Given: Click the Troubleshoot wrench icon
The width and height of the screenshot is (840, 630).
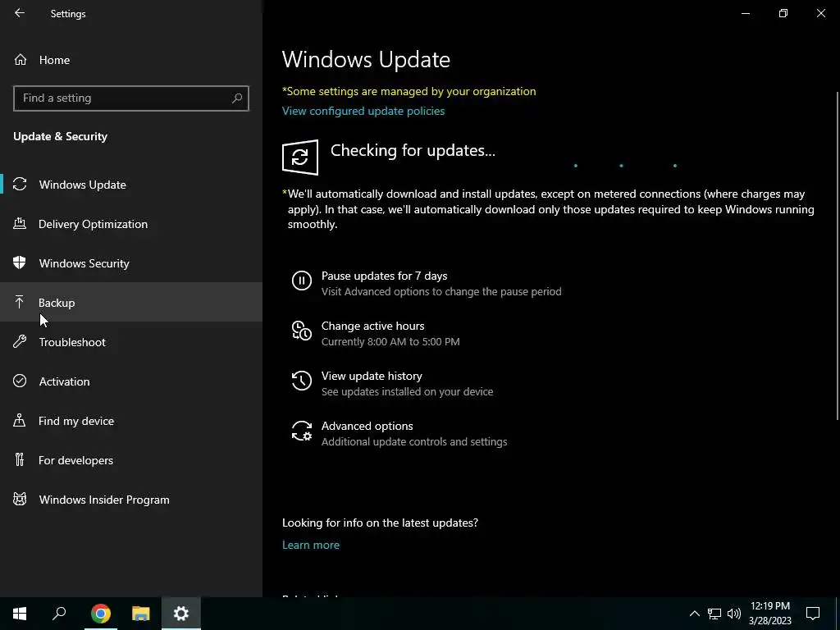Looking at the screenshot, I should 20,342.
